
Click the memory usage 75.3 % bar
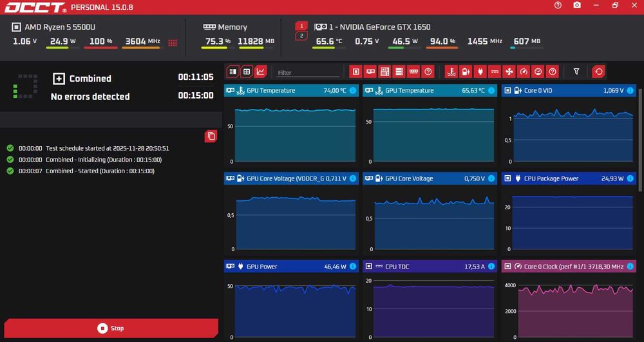tap(217, 48)
